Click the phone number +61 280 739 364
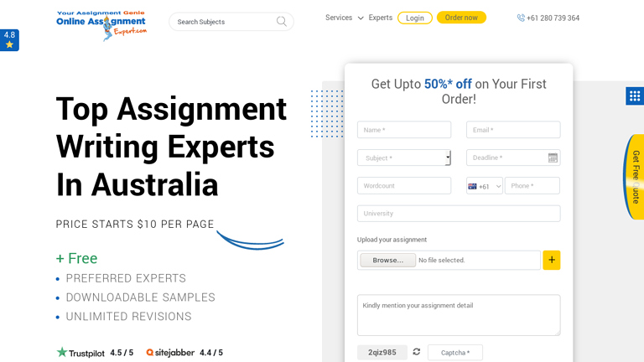 (548, 18)
